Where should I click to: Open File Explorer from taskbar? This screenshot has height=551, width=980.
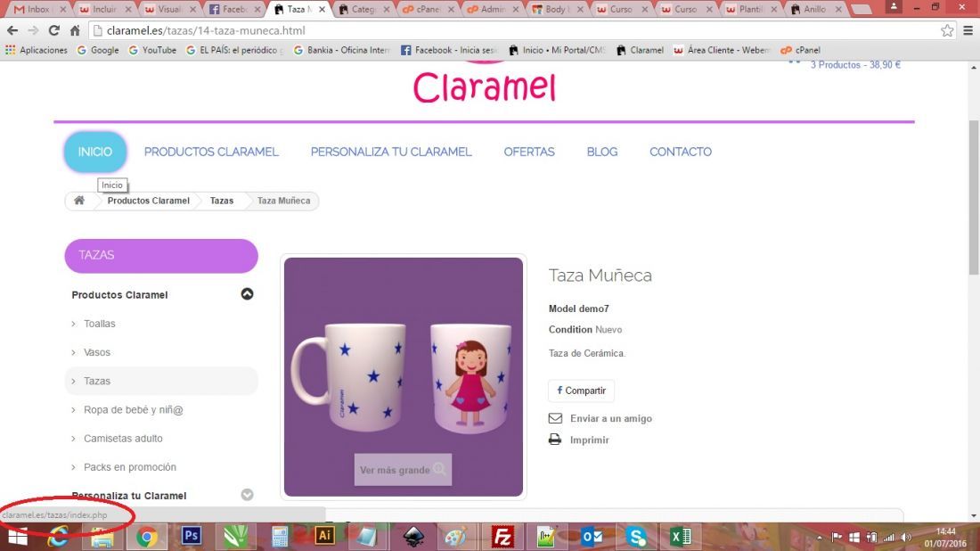(x=102, y=537)
